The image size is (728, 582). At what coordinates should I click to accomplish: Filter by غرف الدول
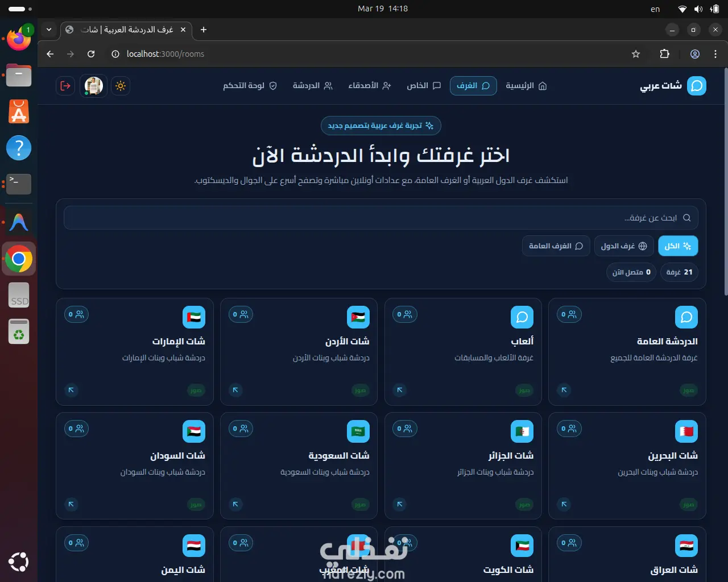click(x=624, y=246)
